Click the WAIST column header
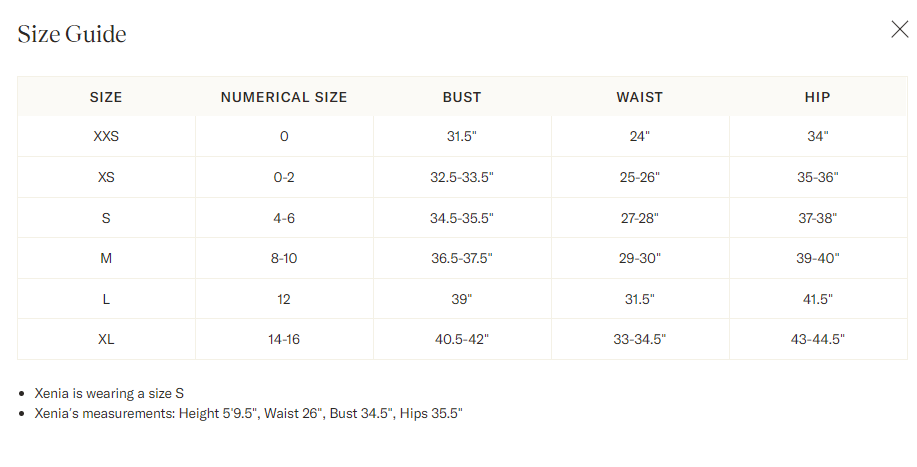917x467 pixels. (x=640, y=97)
